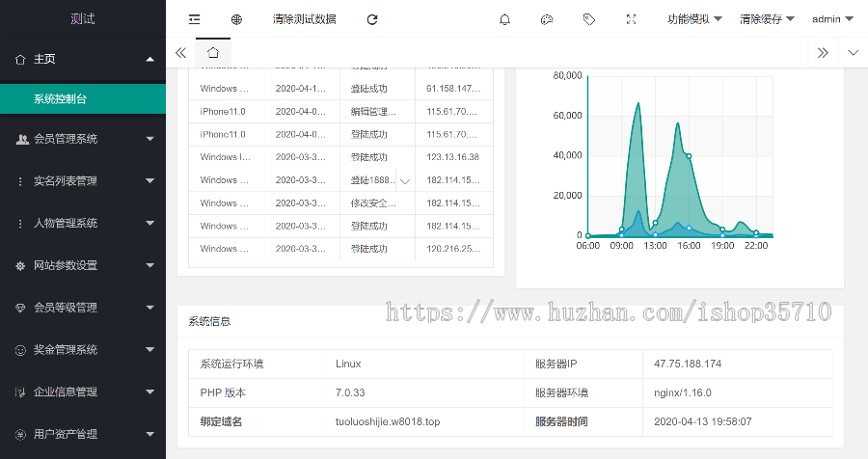Click the 主页 home icon in sidebar

20,59
